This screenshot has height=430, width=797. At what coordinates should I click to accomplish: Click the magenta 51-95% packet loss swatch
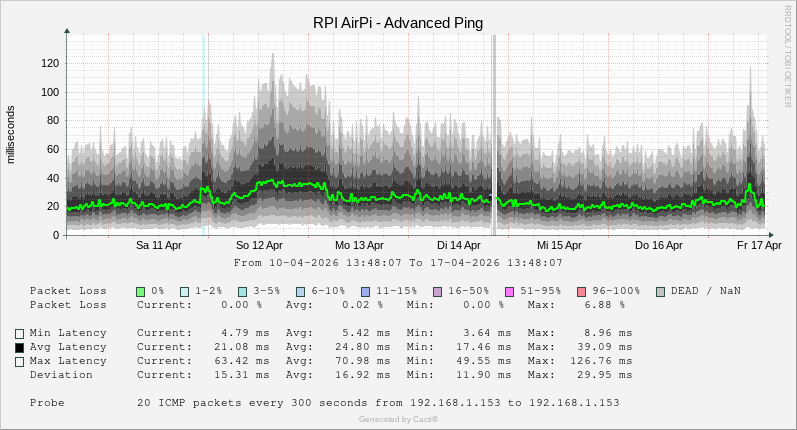509,291
